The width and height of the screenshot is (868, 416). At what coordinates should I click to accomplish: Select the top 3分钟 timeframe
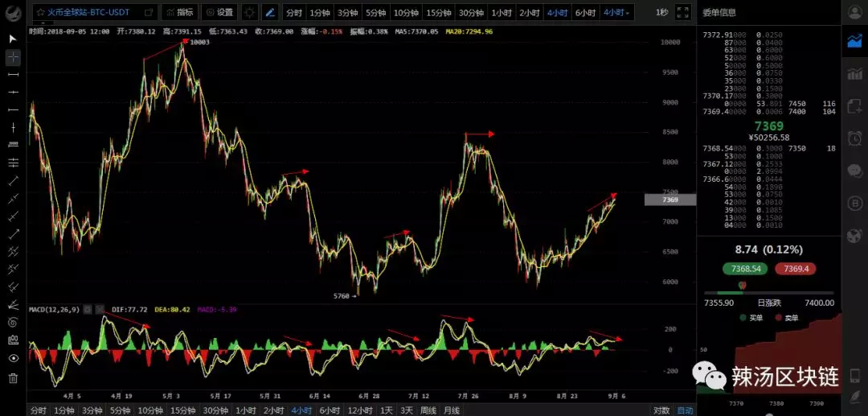[x=348, y=12]
